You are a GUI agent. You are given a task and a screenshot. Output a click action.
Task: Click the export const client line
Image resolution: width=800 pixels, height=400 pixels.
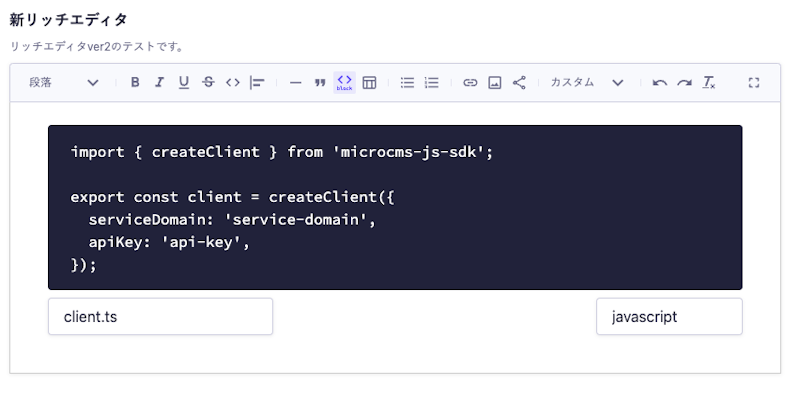[x=233, y=197]
